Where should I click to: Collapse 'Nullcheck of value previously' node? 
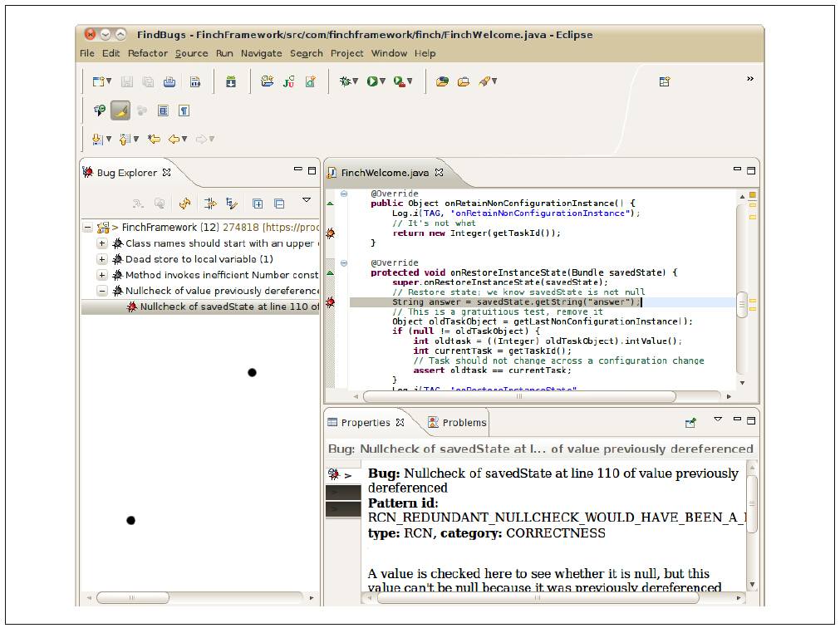[x=102, y=291]
